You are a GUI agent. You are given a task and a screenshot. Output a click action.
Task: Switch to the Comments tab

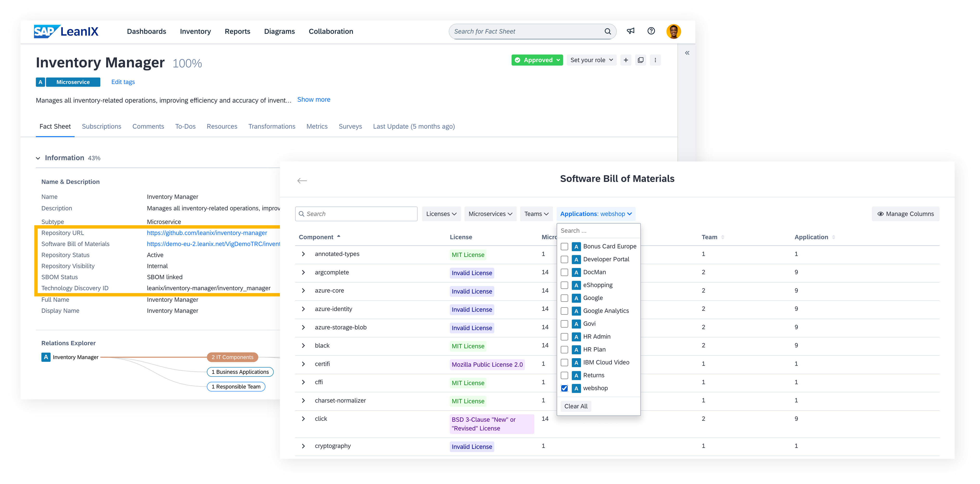pyautogui.click(x=148, y=126)
